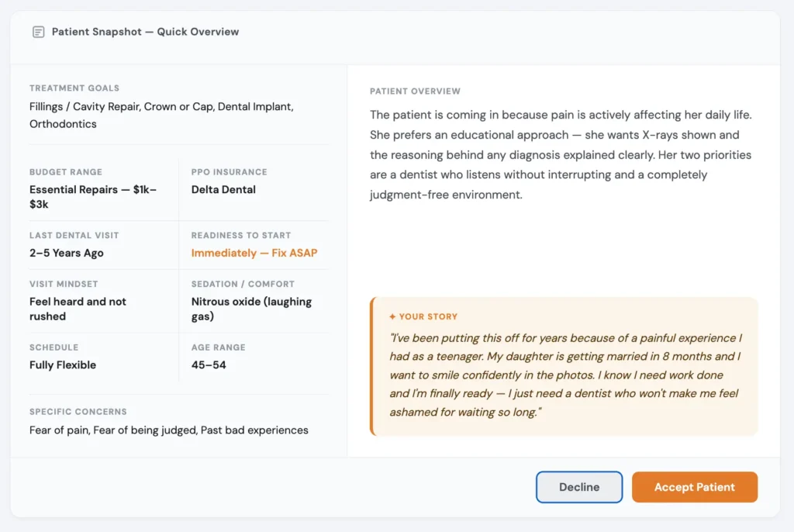The image size is (794, 532).
Task: Click the Essential Repairs budget range value
Action: [93, 197]
